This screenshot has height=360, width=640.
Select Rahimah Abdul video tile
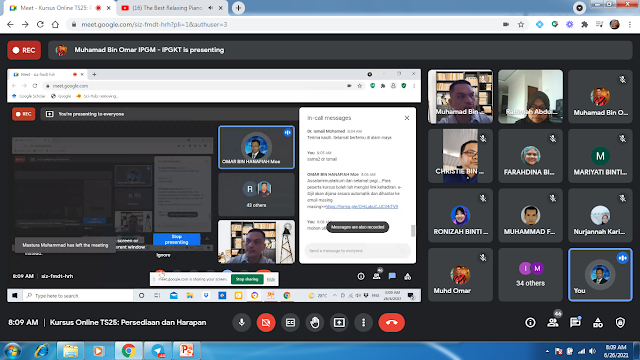(530, 97)
